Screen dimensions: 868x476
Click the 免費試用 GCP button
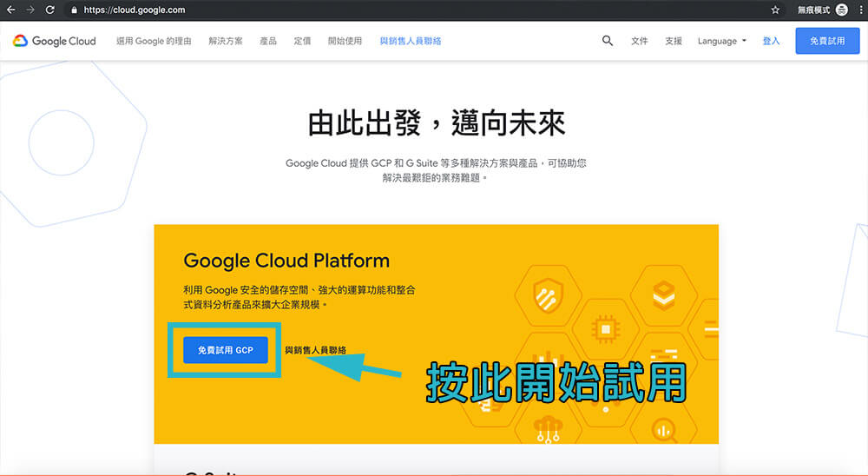(226, 350)
